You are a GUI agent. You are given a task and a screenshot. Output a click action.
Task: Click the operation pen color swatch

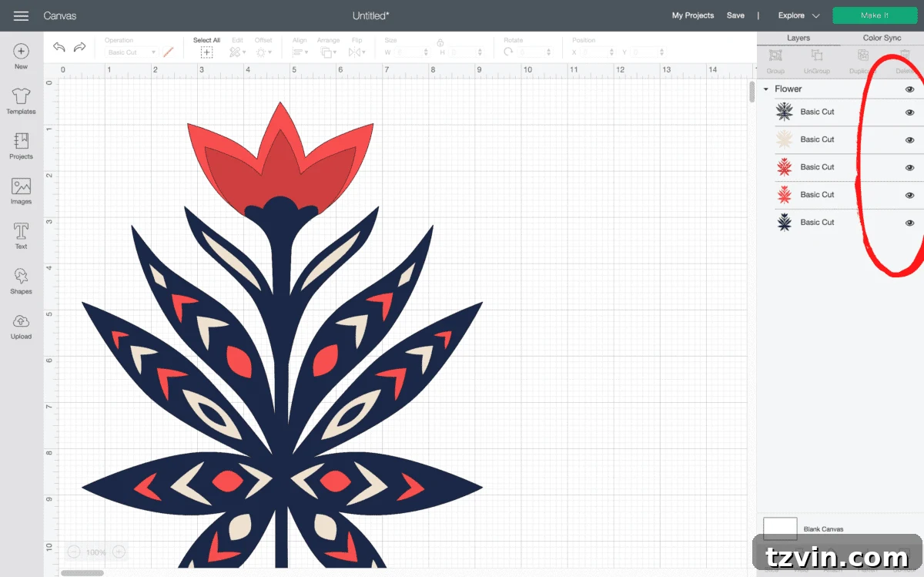point(169,52)
